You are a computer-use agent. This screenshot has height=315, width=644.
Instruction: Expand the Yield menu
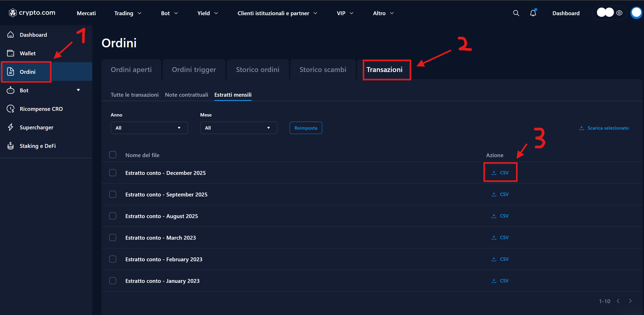coord(208,13)
